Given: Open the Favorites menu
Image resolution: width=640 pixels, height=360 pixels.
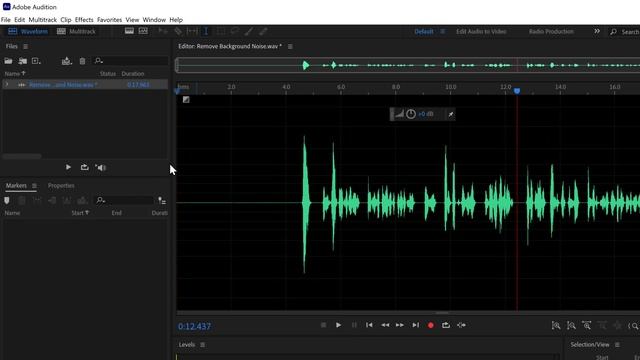Looking at the screenshot, I should click(109, 20).
